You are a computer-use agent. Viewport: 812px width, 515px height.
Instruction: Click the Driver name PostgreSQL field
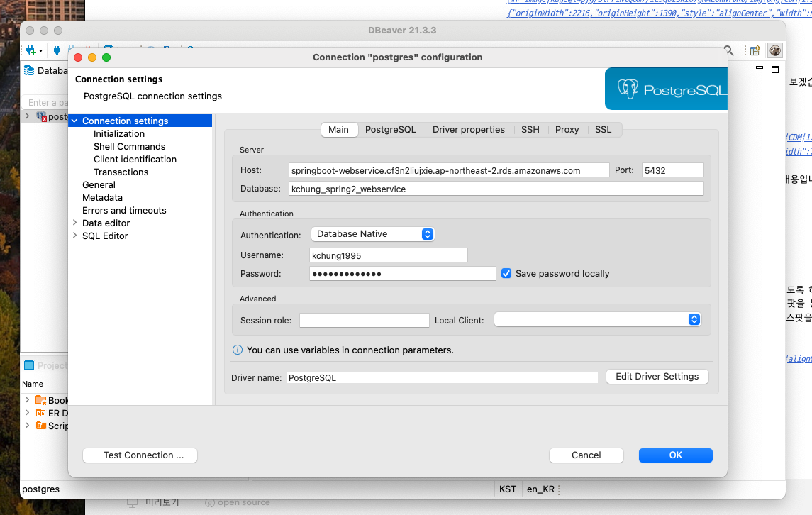point(442,377)
